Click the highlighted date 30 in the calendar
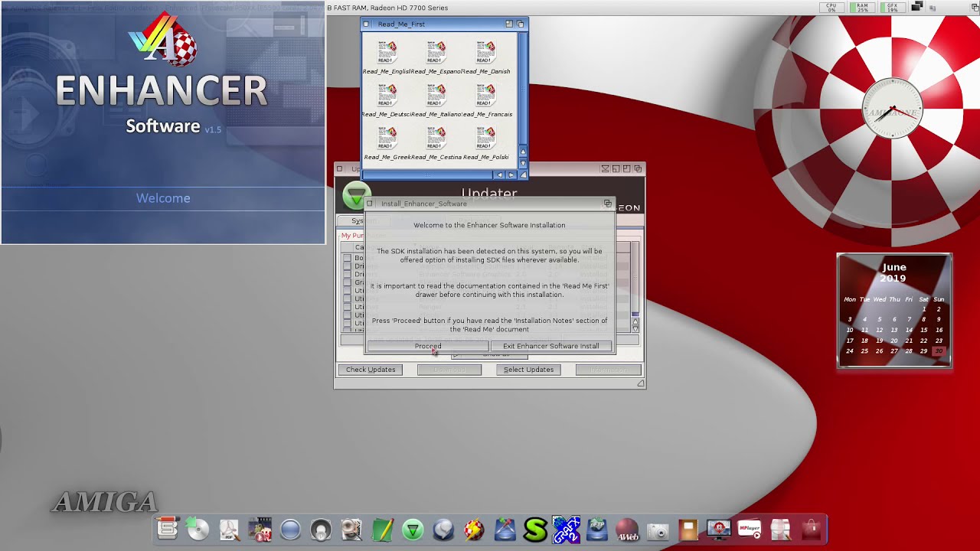980x551 pixels. (x=939, y=351)
